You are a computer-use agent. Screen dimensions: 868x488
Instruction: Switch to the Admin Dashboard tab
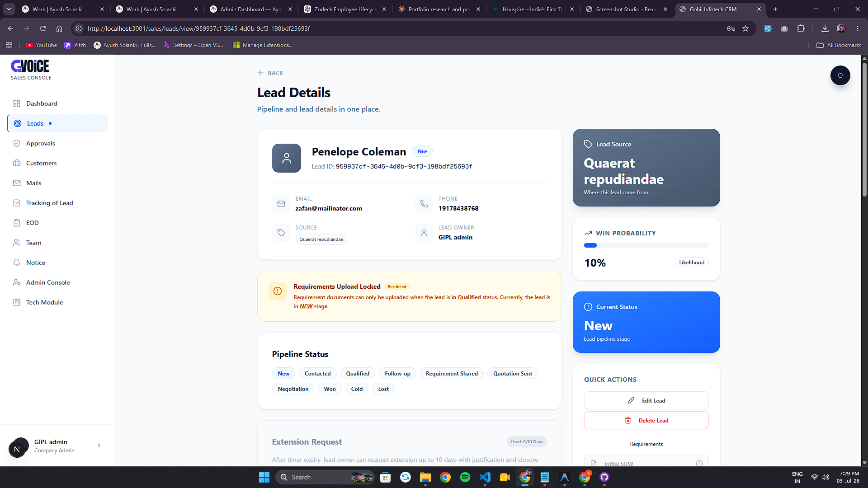251,9
